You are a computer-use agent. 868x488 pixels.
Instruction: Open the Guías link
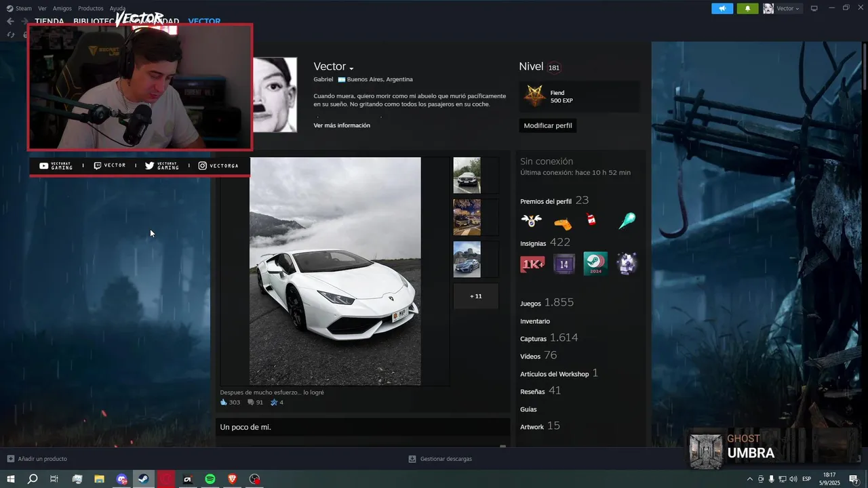[x=528, y=409]
